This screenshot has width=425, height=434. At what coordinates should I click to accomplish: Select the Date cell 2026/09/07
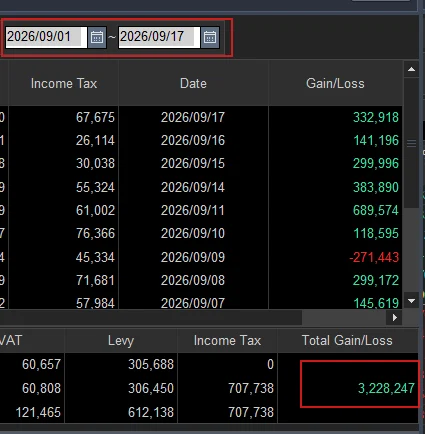(193, 303)
